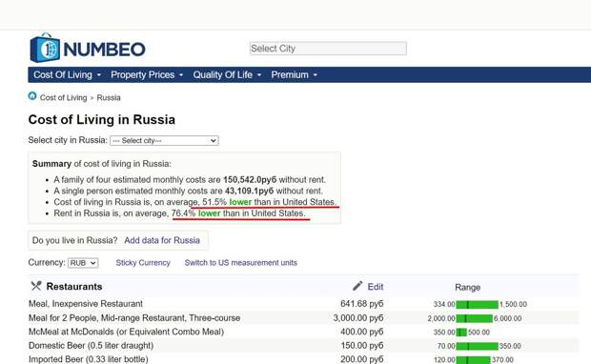This screenshot has width=591, height=364.
Task: Click Meal for 2 People, Mid-range Restaurant label
Action: 134,318
